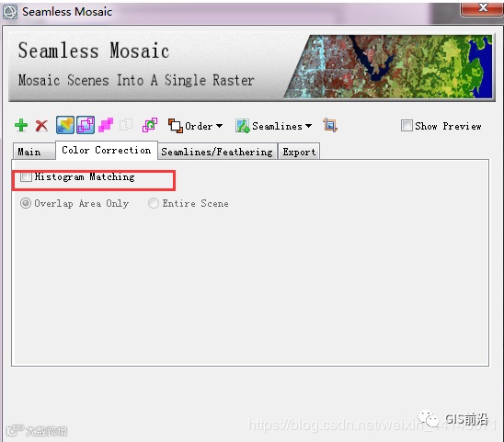Select the Overlap Area Only option
The image size is (504, 442).
(x=26, y=203)
